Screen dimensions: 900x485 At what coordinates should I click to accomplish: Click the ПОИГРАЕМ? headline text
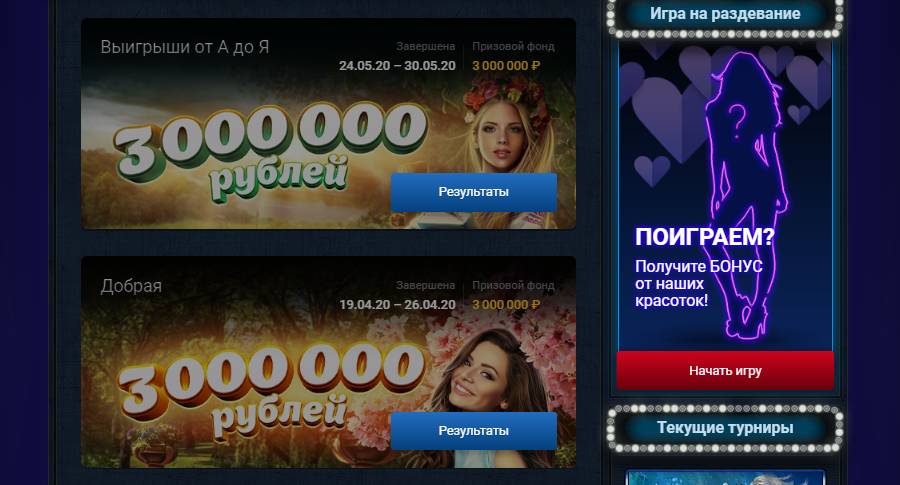704,236
